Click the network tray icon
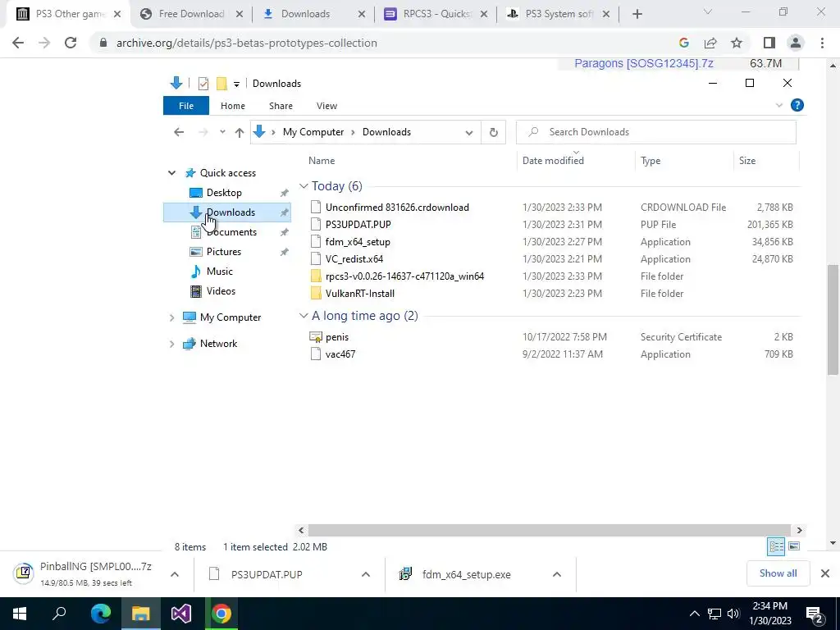 pyautogui.click(x=714, y=614)
